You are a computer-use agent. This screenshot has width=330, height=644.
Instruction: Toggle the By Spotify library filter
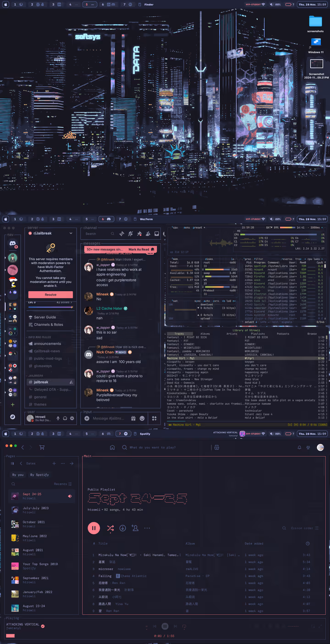click(39, 475)
